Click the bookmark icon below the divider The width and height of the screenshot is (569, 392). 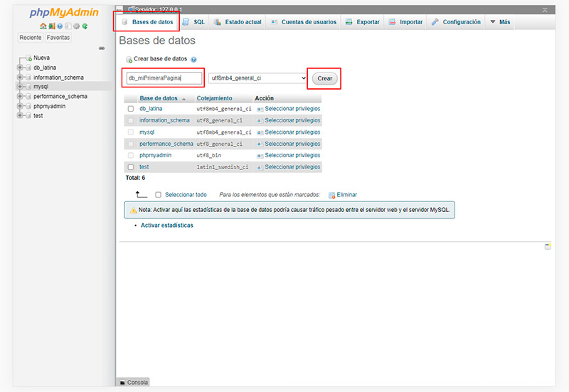pos(548,247)
